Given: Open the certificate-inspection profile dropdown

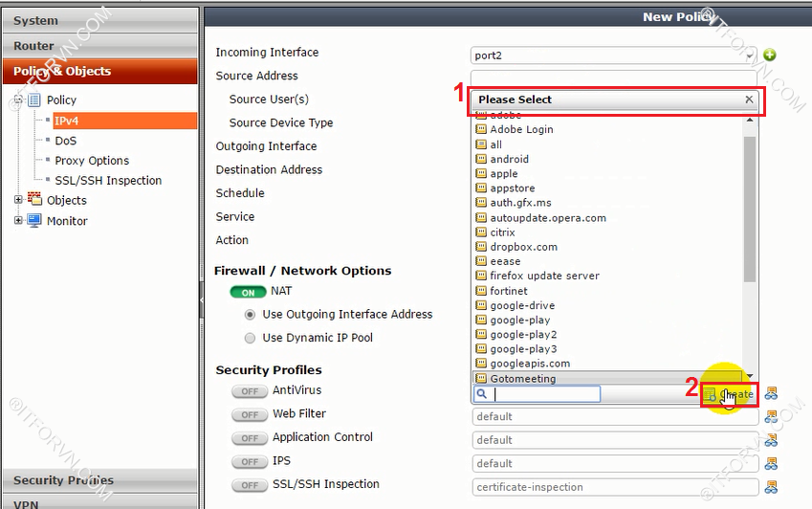Looking at the screenshot, I should pos(615,487).
